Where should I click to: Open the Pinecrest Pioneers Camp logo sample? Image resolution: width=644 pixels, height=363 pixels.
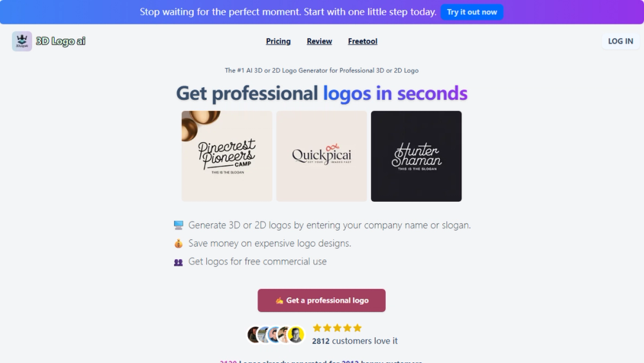(227, 156)
